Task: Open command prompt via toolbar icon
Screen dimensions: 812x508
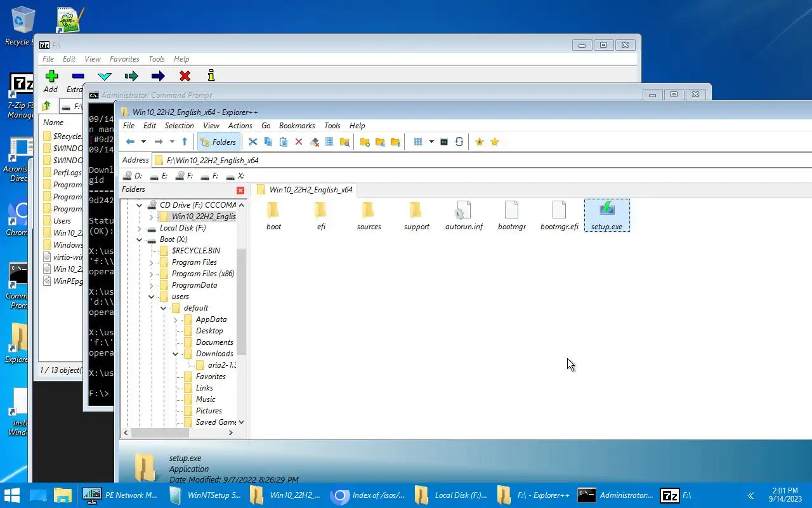Action: [x=444, y=142]
